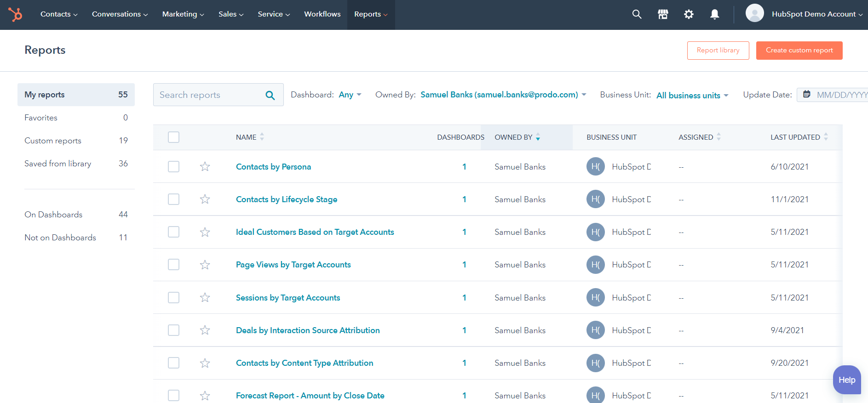Star the Page Views by Target Accounts report

[x=205, y=265]
